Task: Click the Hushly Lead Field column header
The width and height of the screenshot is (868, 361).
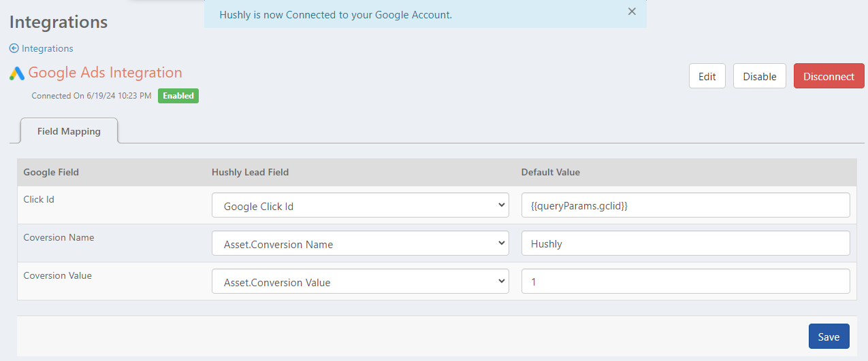Action: tap(250, 172)
